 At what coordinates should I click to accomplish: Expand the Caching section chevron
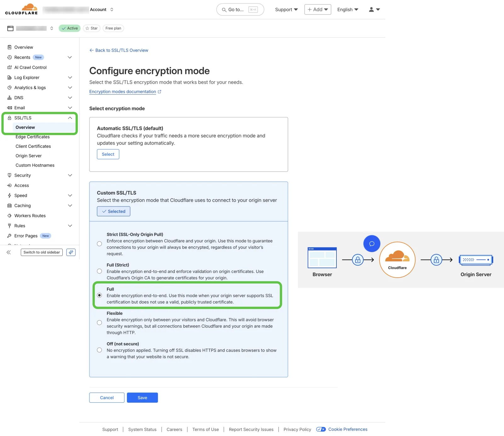click(x=70, y=206)
